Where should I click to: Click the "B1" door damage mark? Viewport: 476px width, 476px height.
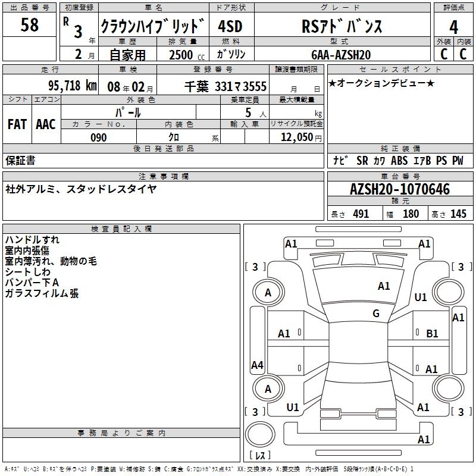pyautogui.click(x=432, y=334)
